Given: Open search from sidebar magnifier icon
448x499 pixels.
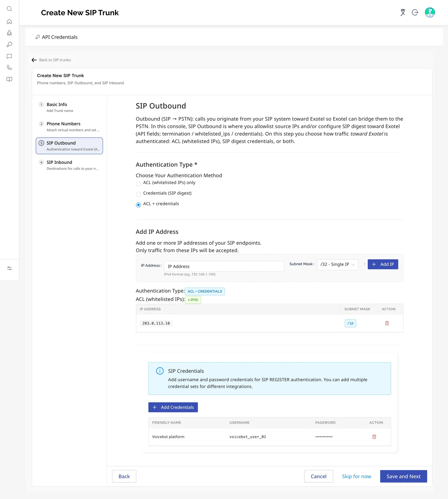Looking at the screenshot, I should point(9,9).
